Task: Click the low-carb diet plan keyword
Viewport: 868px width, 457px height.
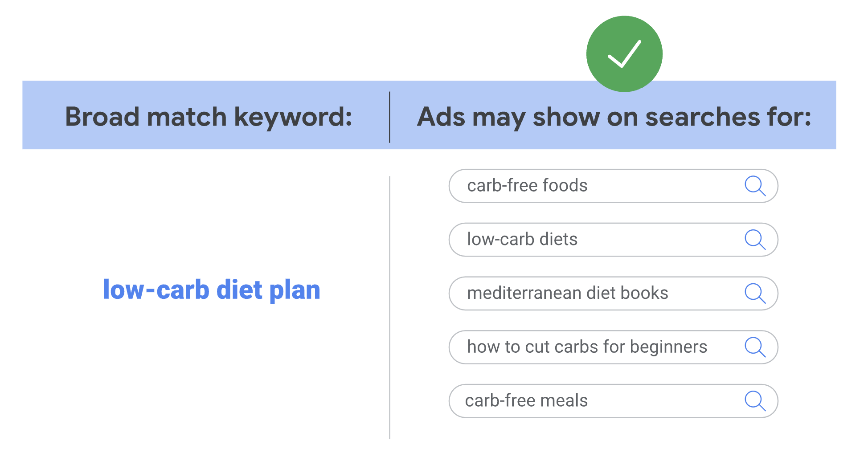Action: (212, 290)
